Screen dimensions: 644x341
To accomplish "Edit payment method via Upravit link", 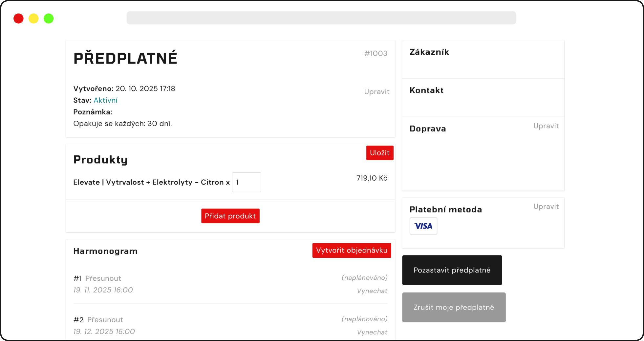I will click(546, 207).
